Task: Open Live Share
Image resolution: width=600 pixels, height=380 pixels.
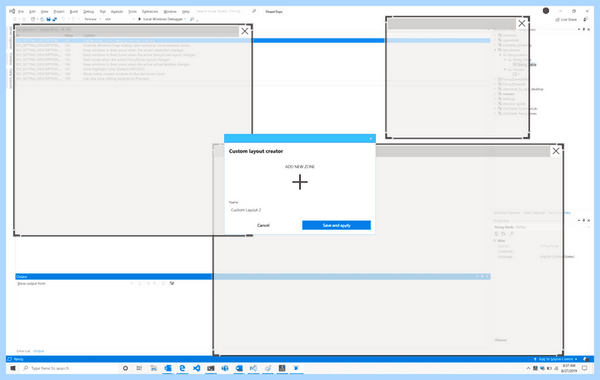Action: pyautogui.click(x=566, y=20)
